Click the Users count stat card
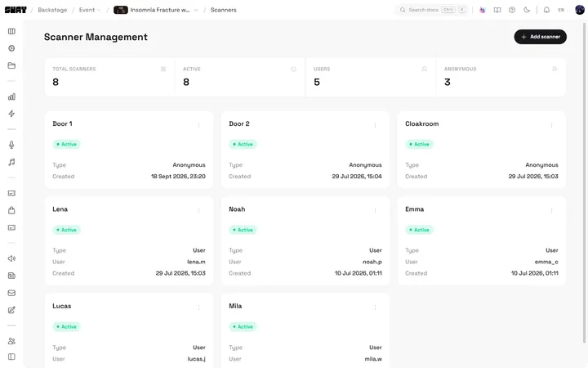 (371, 77)
